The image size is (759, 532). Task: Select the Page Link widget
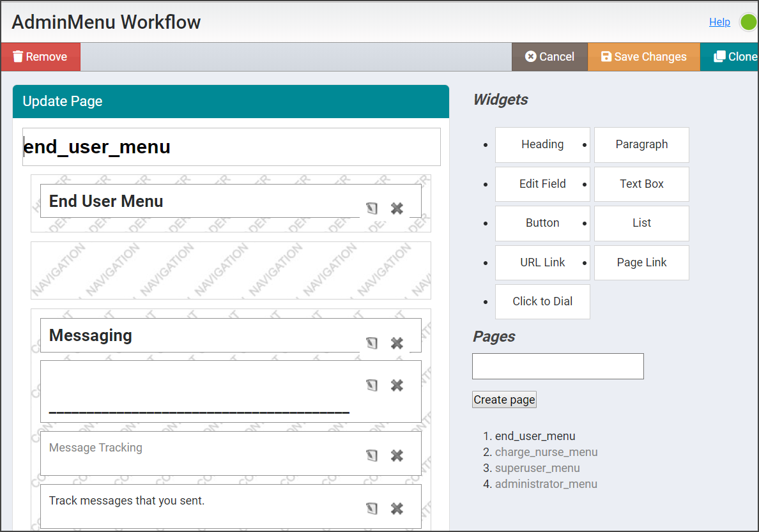[x=641, y=262]
